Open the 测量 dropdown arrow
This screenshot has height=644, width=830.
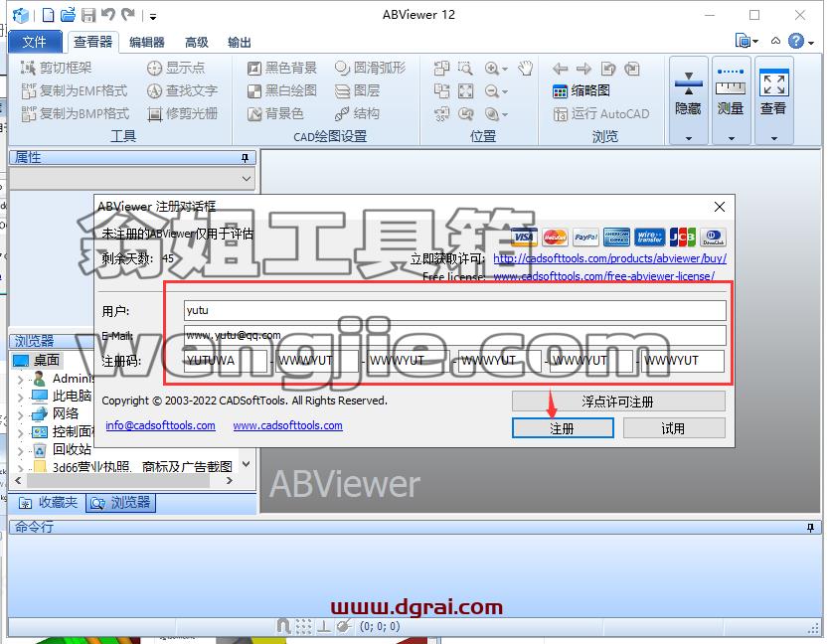[731, 138]
